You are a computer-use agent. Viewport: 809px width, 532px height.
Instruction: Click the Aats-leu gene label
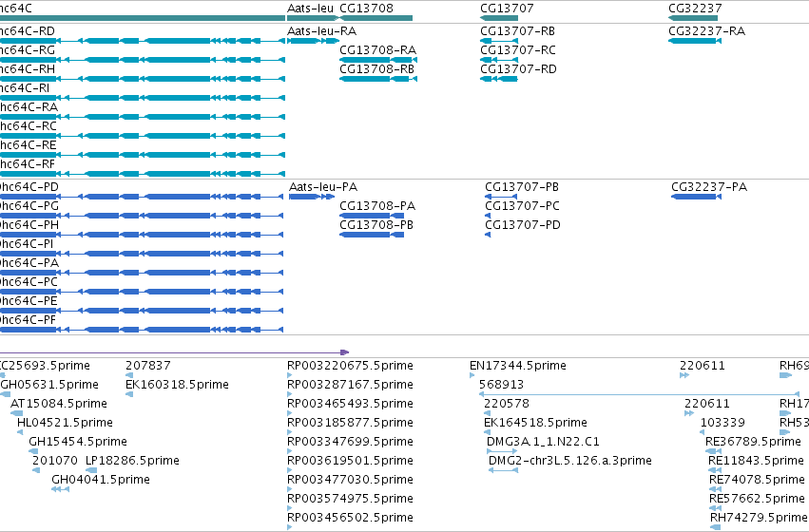point(310,9)
